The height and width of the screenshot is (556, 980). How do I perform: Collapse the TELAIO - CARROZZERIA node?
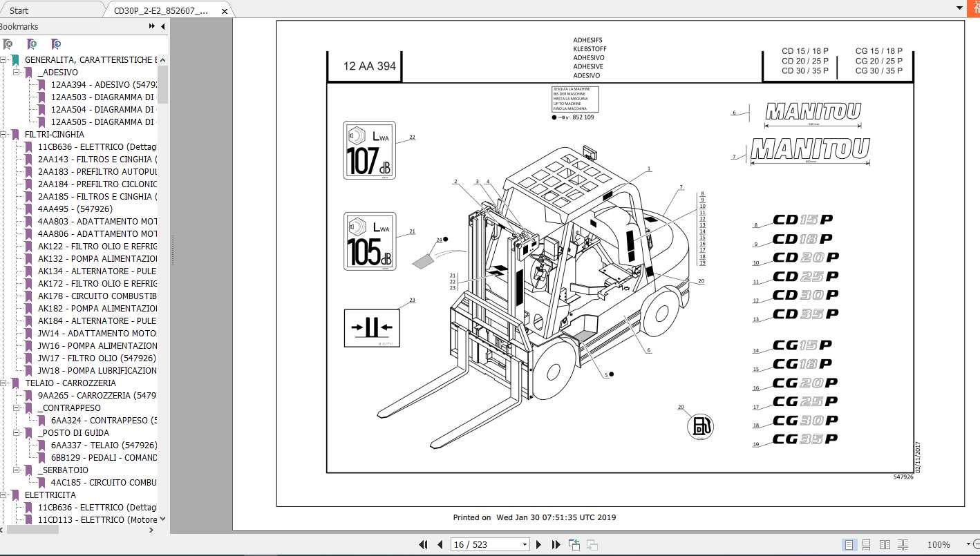(x=3, y=383)
